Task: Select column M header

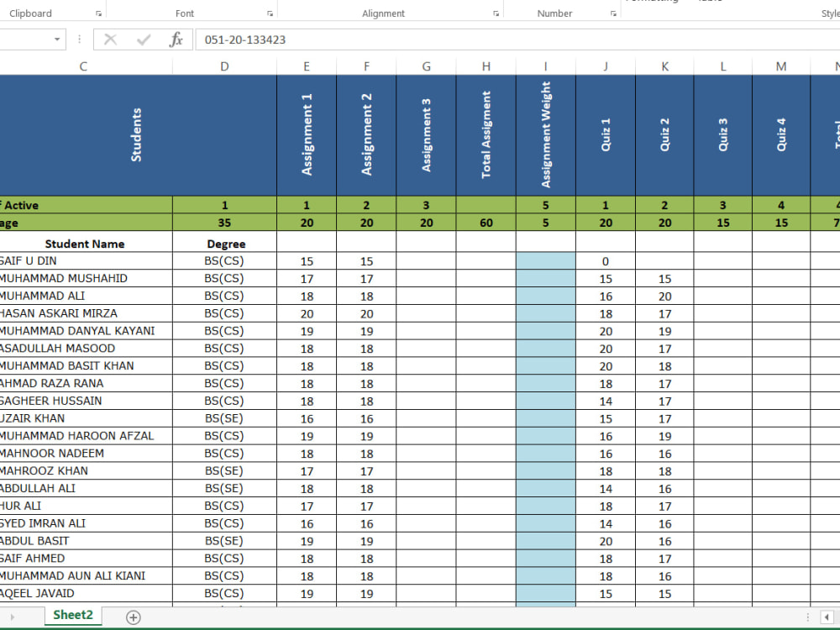Action: tap(781, 66)
